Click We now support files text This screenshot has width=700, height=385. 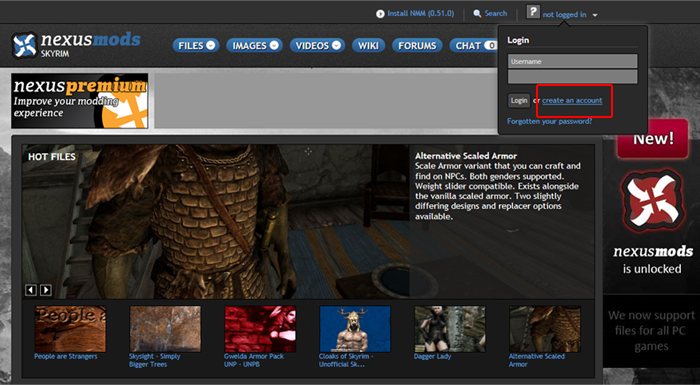tap(651, 331)
